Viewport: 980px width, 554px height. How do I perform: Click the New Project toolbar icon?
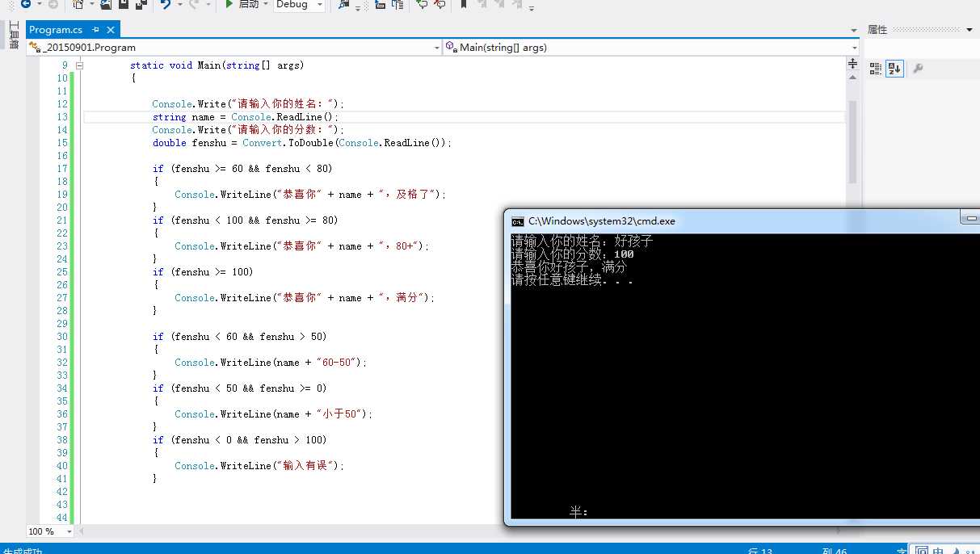[78, 4]
